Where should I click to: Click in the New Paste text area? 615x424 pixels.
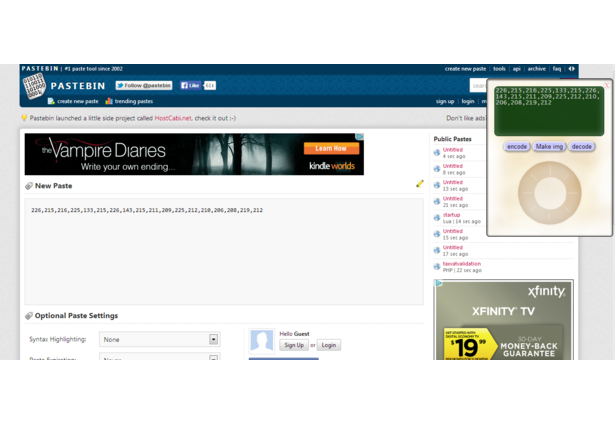224,251
